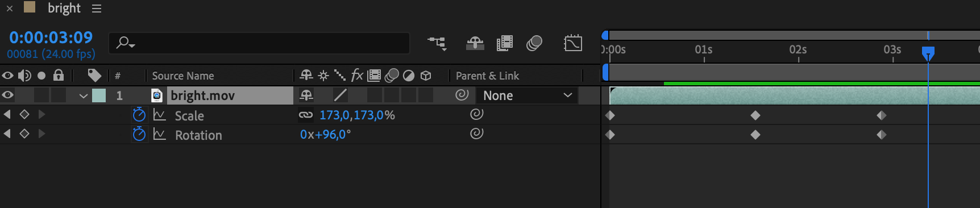Open the Graph Editor
Image resolution: width=980 pixels, height=208 pixels.
point(572,43)
